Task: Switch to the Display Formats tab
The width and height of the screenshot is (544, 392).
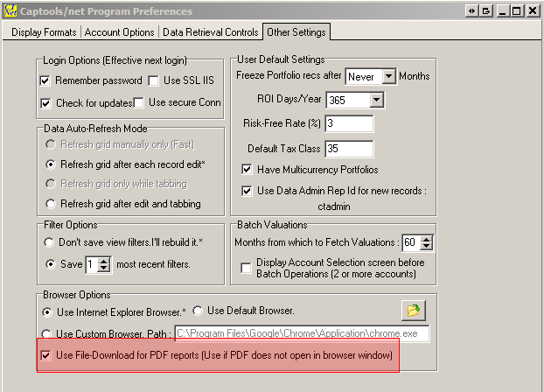Action: [x=45, y=32]
